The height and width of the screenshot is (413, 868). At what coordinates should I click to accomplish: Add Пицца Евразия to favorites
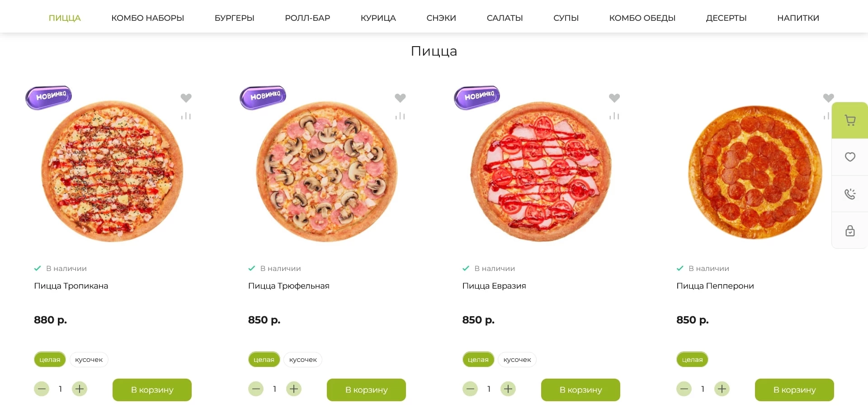pos(614,98)
